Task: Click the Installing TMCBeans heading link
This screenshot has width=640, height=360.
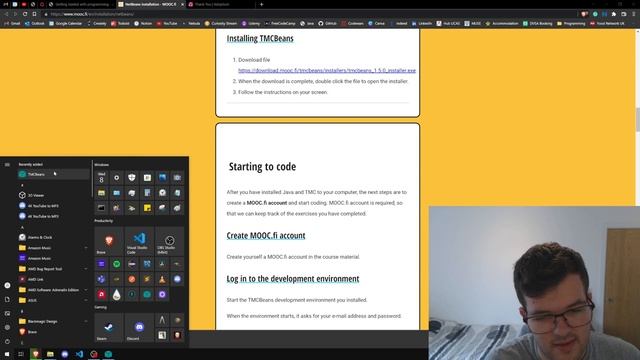Action: click(x=260, y=38)
